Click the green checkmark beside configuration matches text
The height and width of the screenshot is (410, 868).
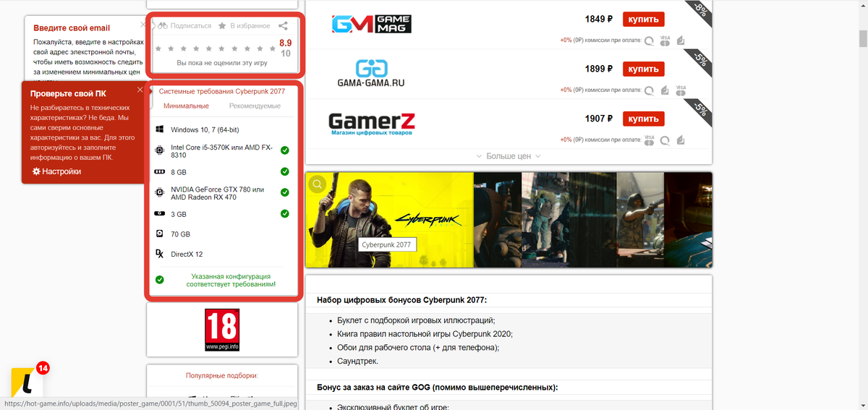159,280
